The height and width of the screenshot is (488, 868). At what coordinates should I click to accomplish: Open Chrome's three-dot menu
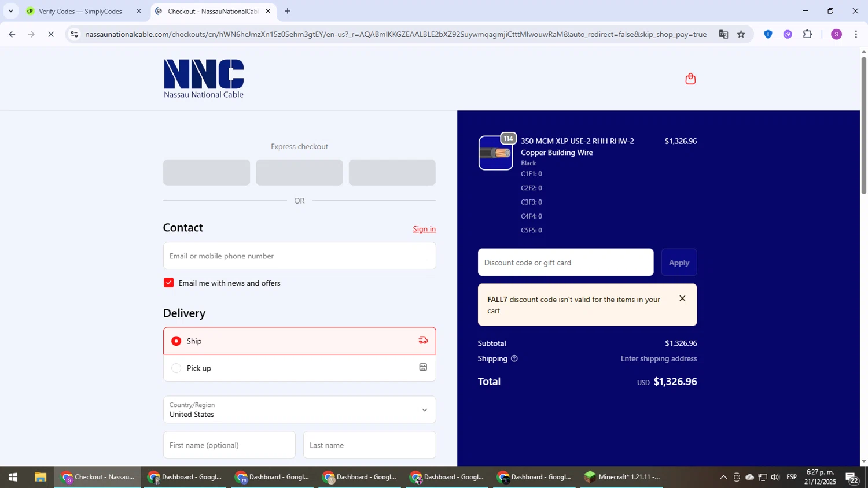tap(856, 34)
